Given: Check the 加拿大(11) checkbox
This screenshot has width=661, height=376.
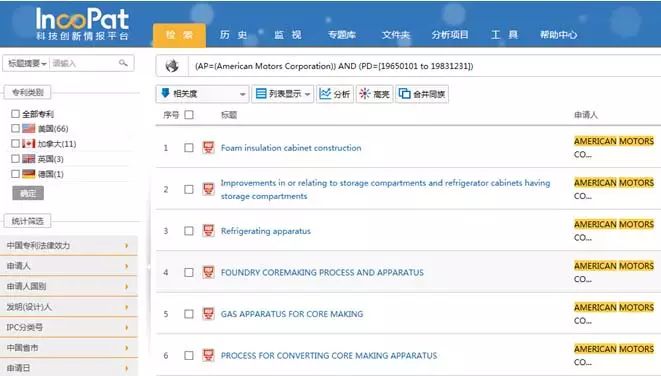Looking at the screenshot, I should click(15, 144).
